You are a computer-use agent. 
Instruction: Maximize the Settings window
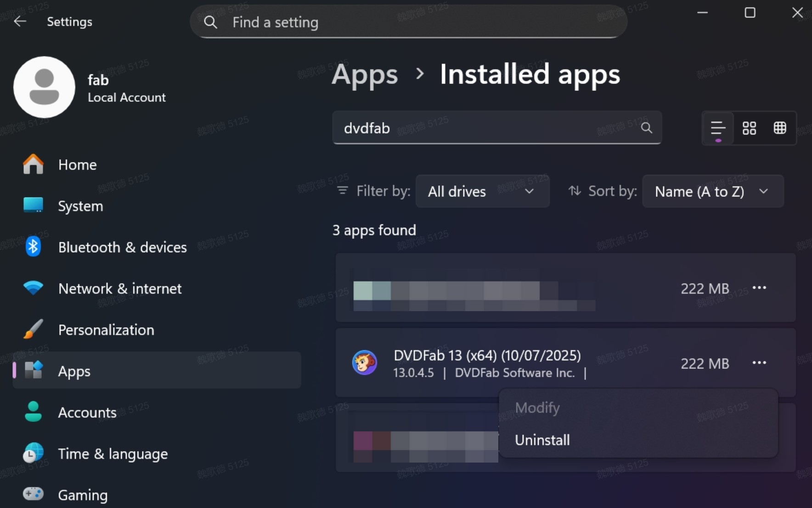(750, 12)
